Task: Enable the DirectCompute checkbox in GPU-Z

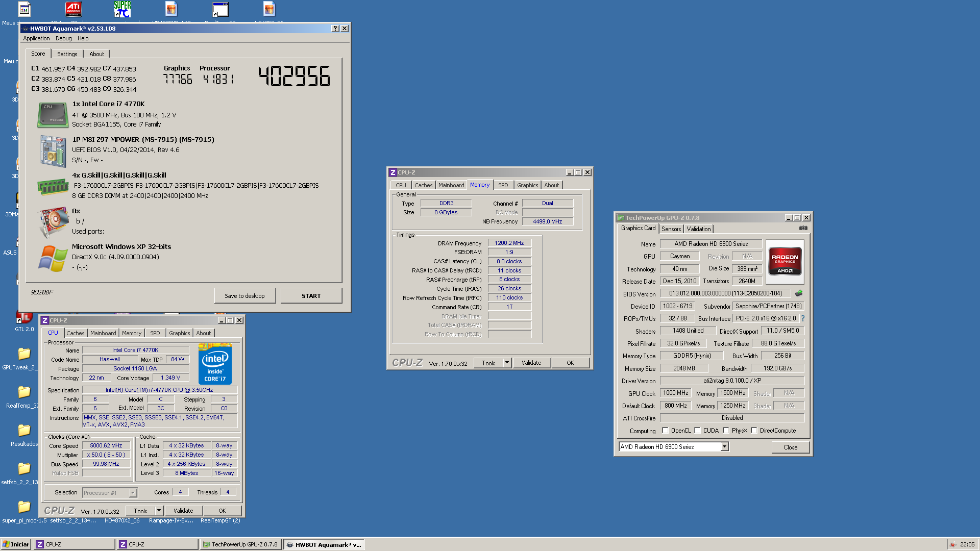Action: [x=754, y=431]
